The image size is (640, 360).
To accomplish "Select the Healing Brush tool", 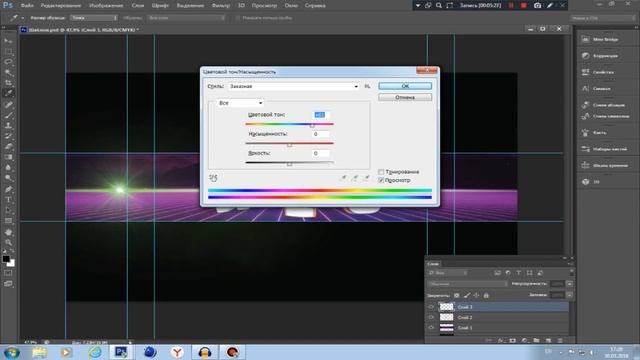I will pos(8,104).
